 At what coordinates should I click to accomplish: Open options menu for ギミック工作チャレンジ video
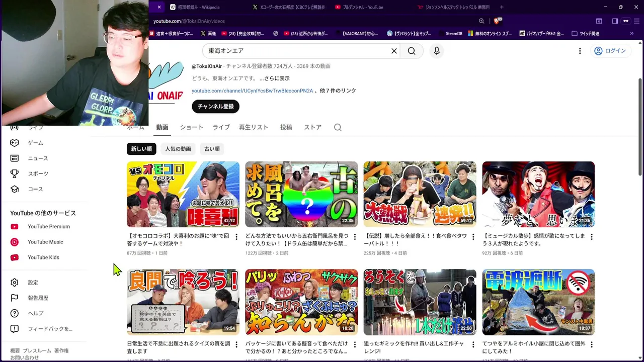(x=473, y=344)
